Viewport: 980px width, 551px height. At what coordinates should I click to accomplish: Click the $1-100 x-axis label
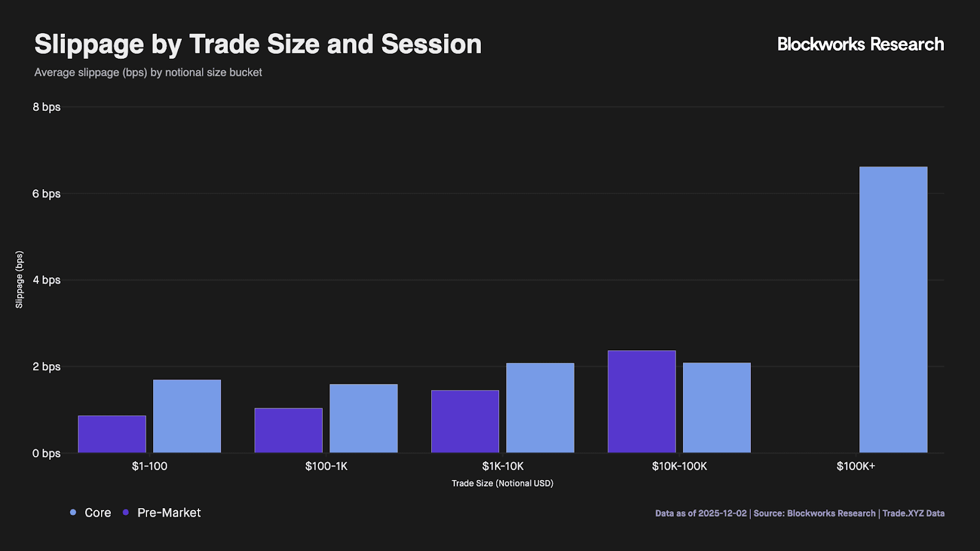pos(149,466)
